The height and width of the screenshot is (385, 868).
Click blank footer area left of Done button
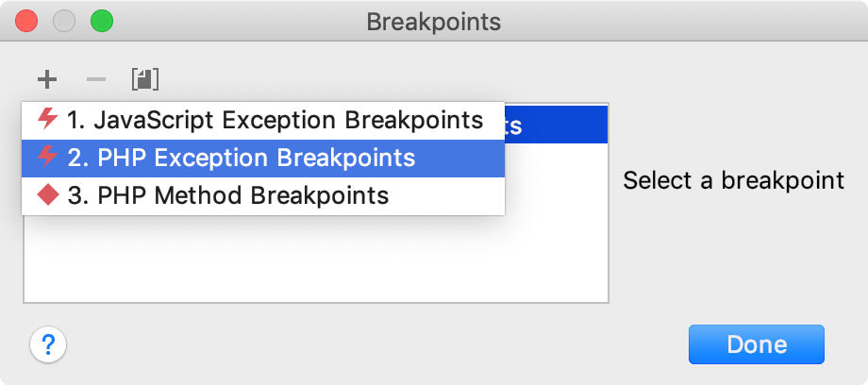click(x=377, y=346)
